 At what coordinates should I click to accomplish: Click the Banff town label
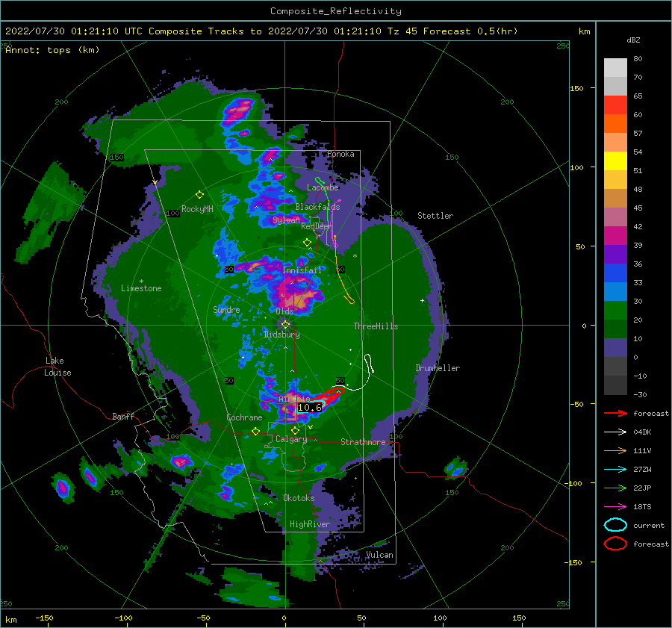pyautogui.click(x=123, y=416)
